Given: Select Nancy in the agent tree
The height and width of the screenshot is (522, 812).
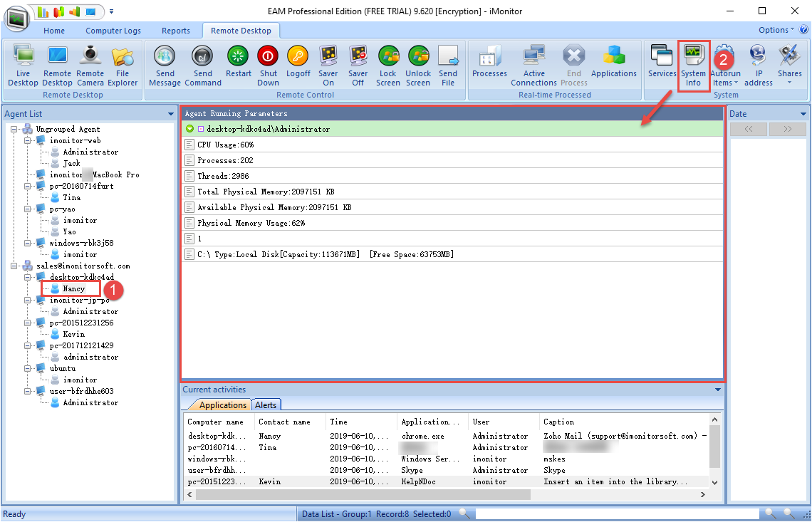Looking at the screenshot, I should coord(73,288).
